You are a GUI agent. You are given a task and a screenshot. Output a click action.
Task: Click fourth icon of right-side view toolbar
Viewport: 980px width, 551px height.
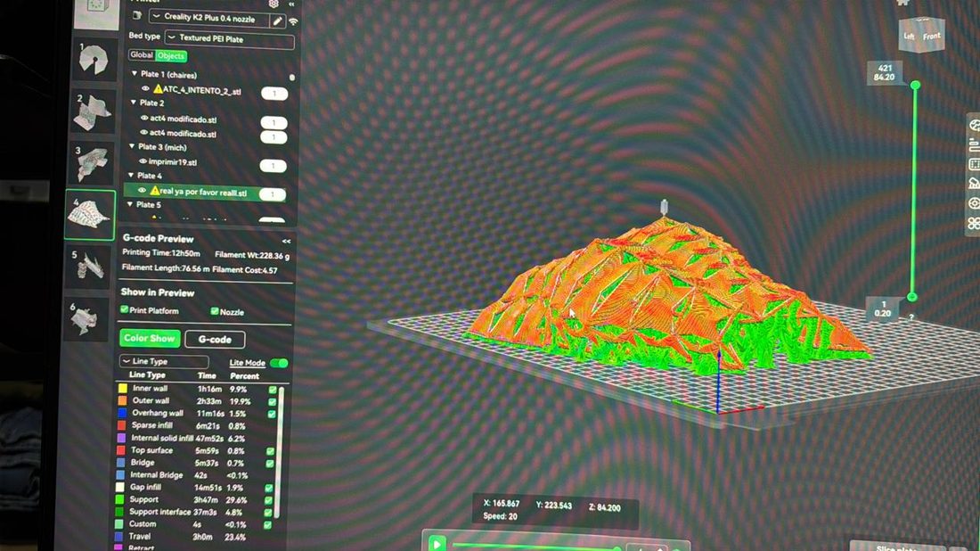pos(974,184)
